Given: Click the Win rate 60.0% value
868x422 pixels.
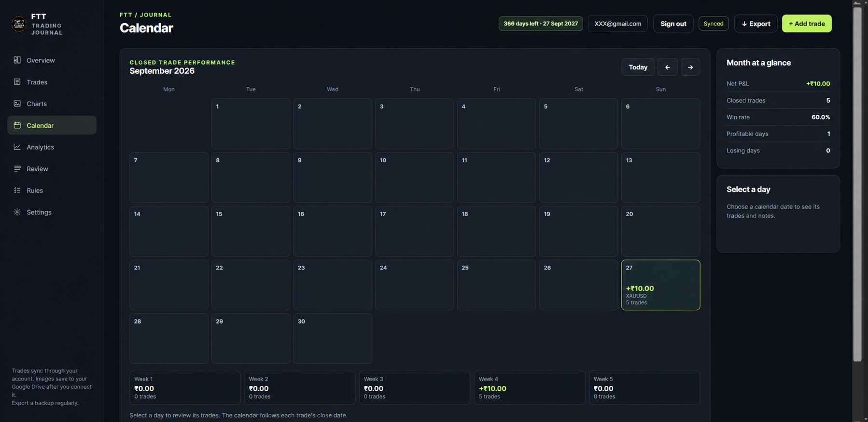Looking at the screenshot, I should point(821,117).
